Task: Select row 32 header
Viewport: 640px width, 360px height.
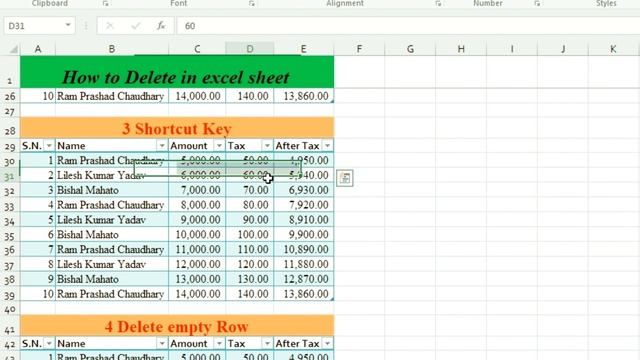Action: pos(10,191)
